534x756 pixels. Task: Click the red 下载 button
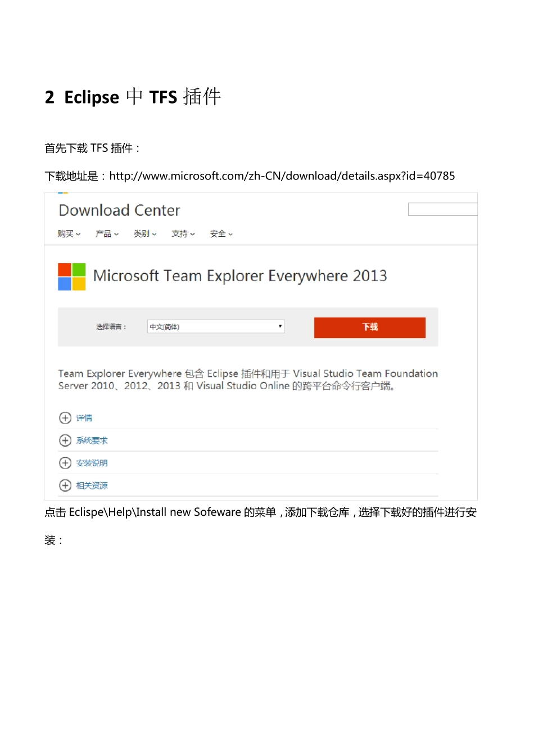[370, 327]
